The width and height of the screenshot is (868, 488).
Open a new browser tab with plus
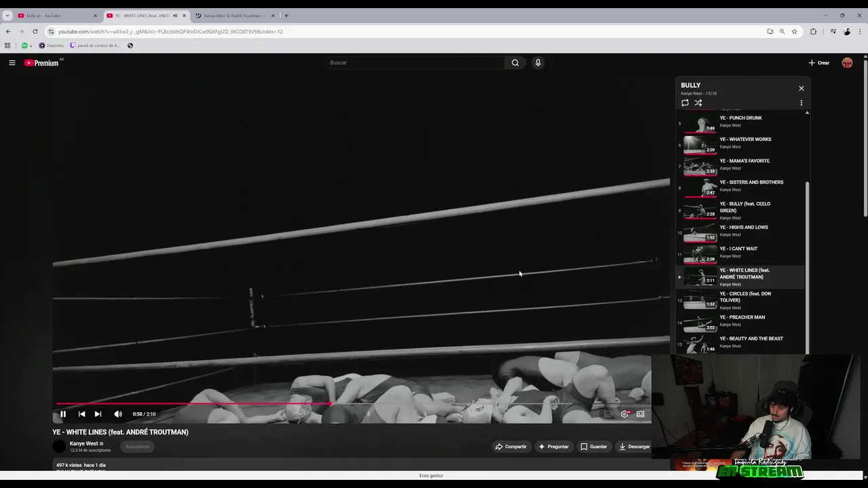[286, 16]
